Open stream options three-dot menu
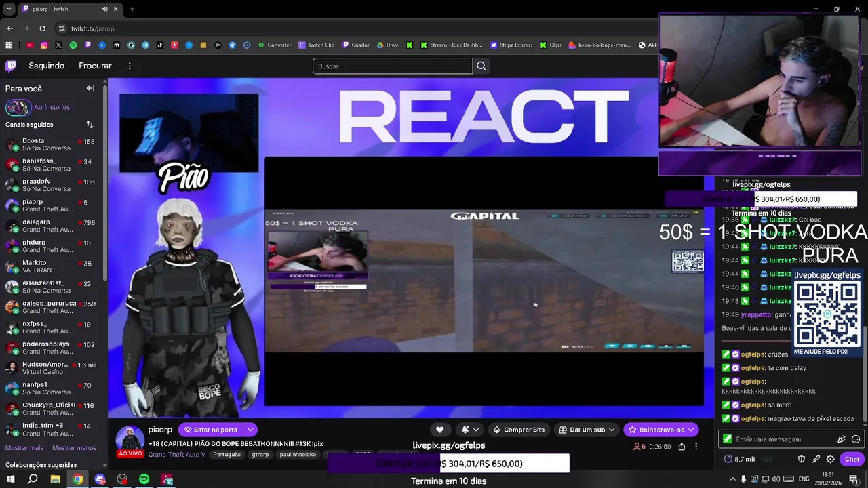This screenshot has width=868, height=488. point(696,447)
